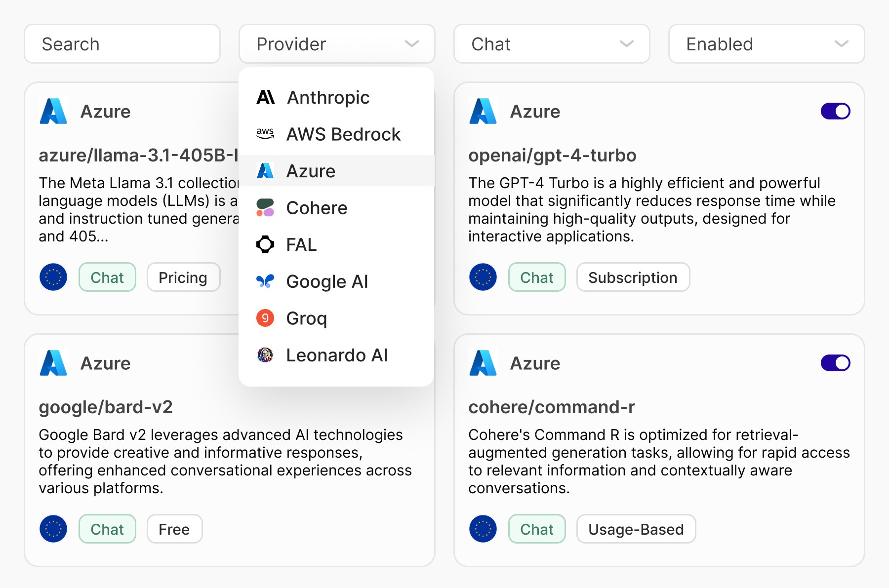
Task: Click the Subscription tag on gpt-4-turbo card
Action: click(x=633, y=277)
